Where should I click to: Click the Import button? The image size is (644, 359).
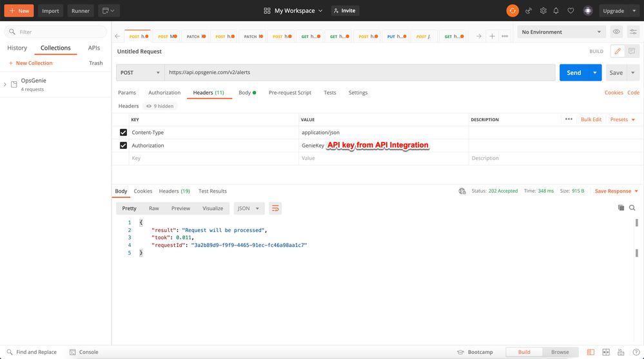(50, 11)
